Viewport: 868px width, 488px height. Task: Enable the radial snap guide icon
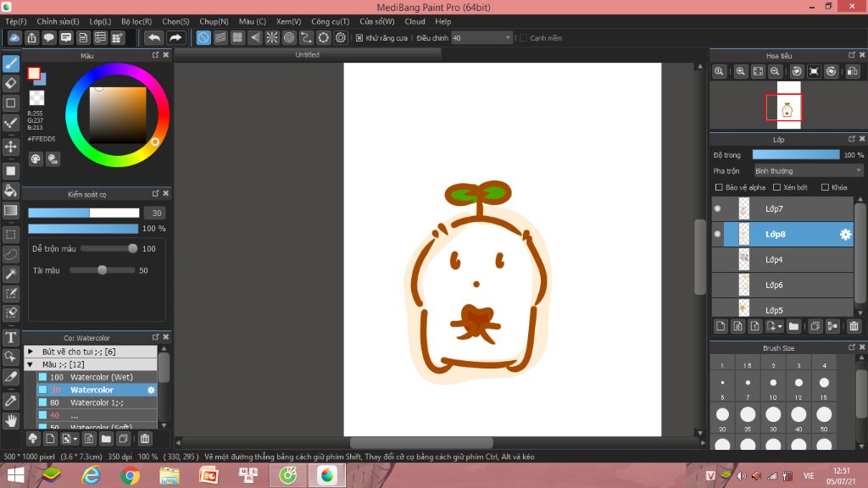[272, 37]
